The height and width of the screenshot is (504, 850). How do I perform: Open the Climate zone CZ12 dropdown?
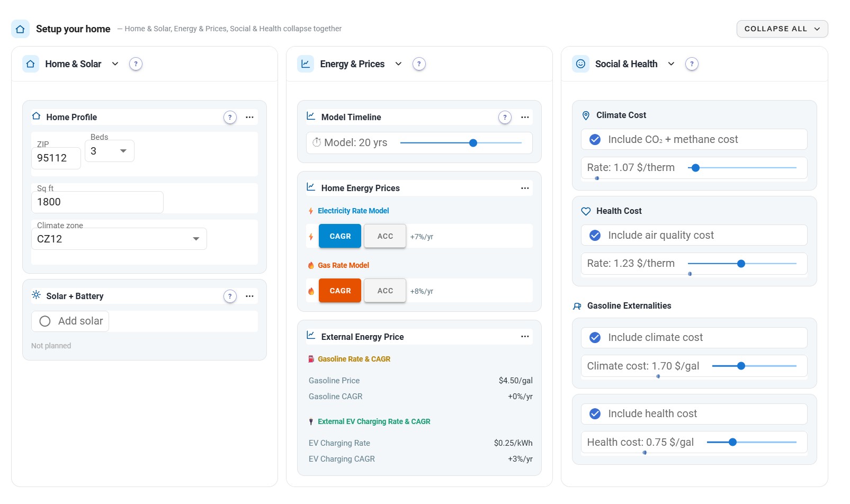[x=119, y=239]
